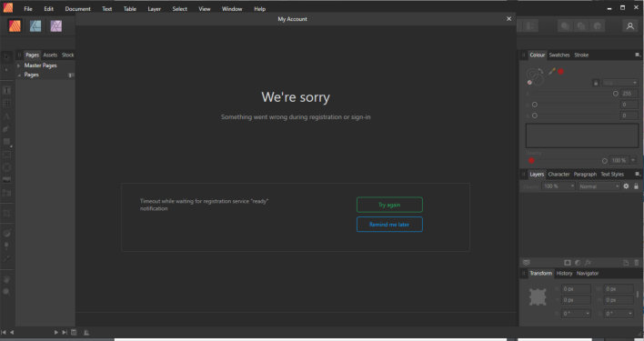Click the edit all layers icon
This screenshot has width=644, height=341.
[526, 263]
